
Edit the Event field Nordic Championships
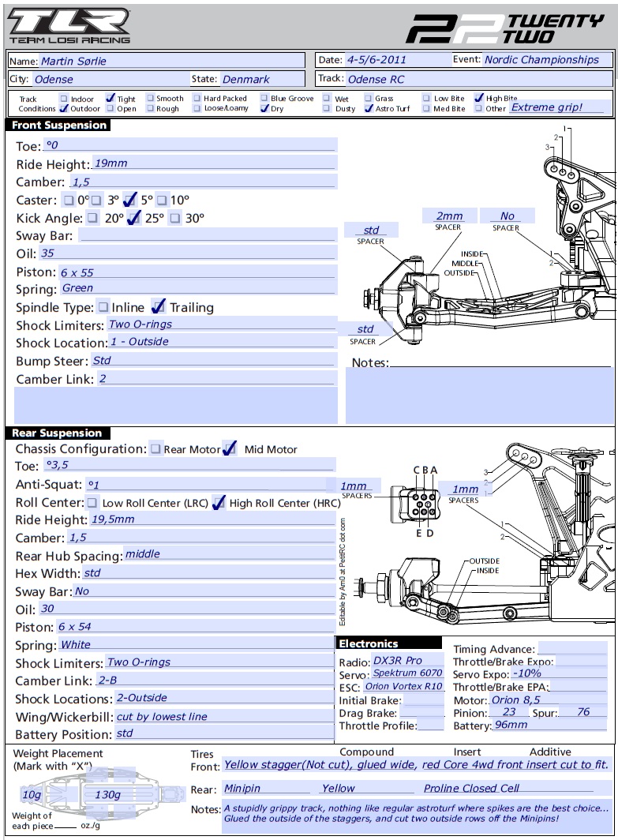point(546,59)
